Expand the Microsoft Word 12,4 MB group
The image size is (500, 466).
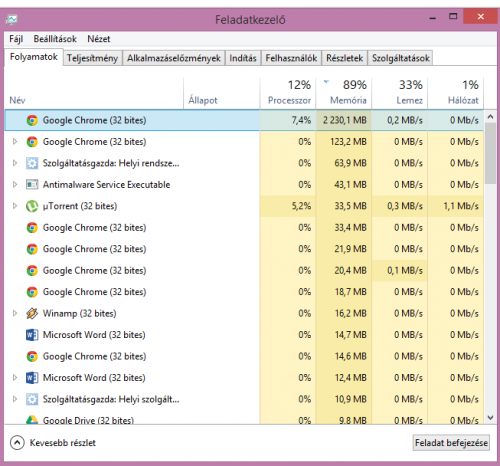click(x=15, y=378)
